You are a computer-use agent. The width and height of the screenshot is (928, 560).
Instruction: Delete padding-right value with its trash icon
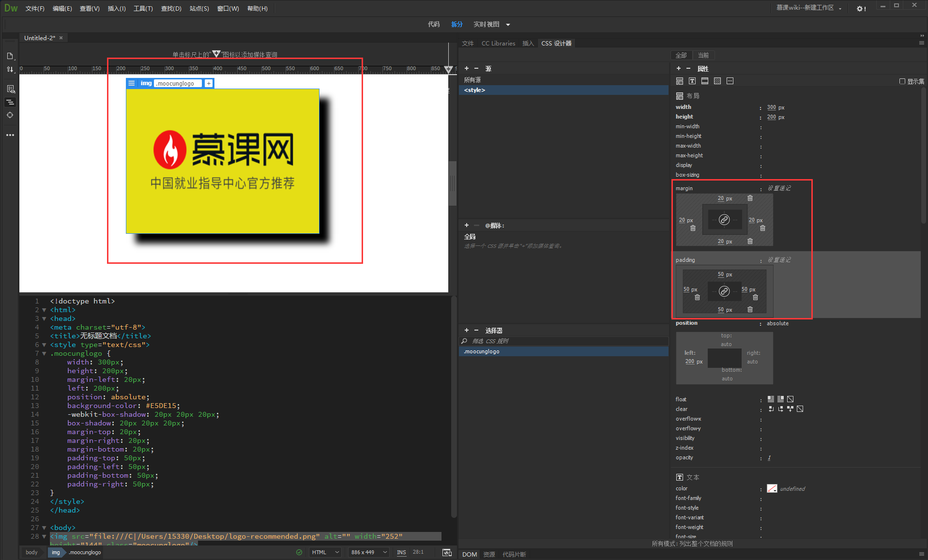click(x=755, y=297)
